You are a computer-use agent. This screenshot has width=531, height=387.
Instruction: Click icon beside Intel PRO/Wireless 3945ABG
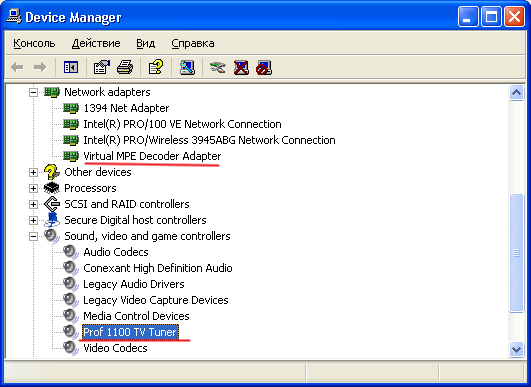(x=71, y=140)
